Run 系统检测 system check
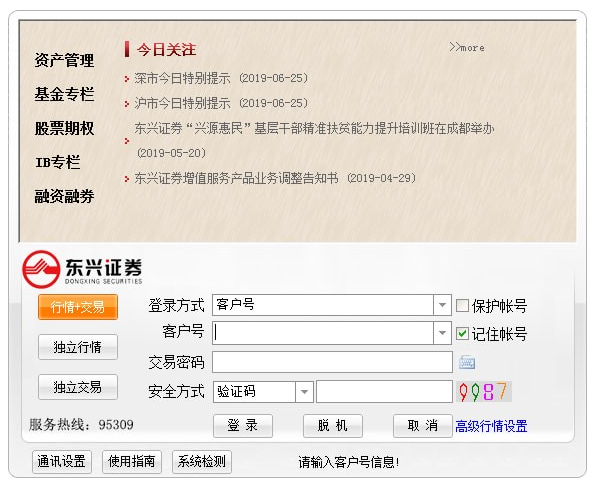Image resolution: width=590 pixels, height=493 pixels. (x=202, y=461)
